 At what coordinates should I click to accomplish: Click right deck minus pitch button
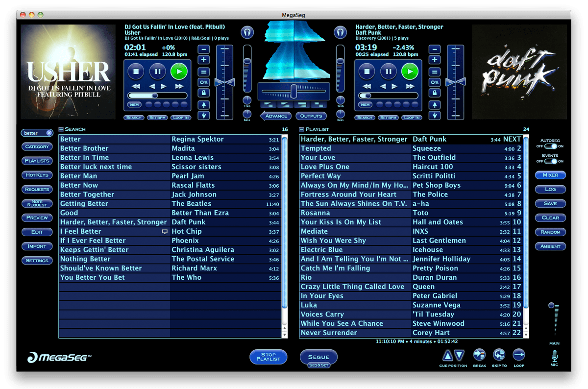[435, 49]
